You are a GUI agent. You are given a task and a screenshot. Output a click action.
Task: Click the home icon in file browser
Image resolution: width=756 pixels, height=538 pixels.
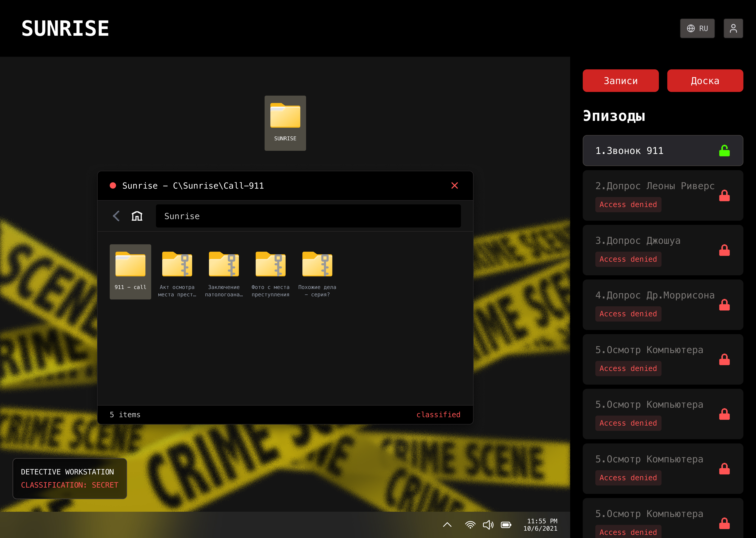pyautogui.click(x=137, y=216)
